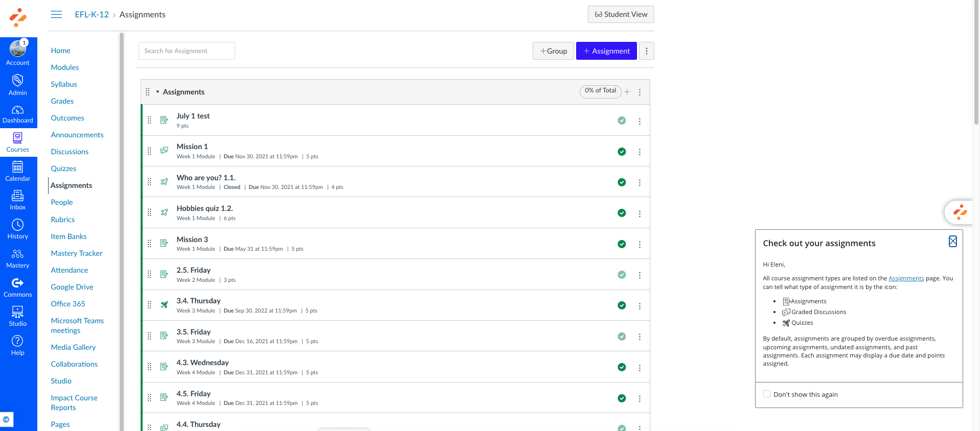This screenshot has height=431, width=980.
Task: Click the blue + Assignment button
Action: tap(606, 51)
